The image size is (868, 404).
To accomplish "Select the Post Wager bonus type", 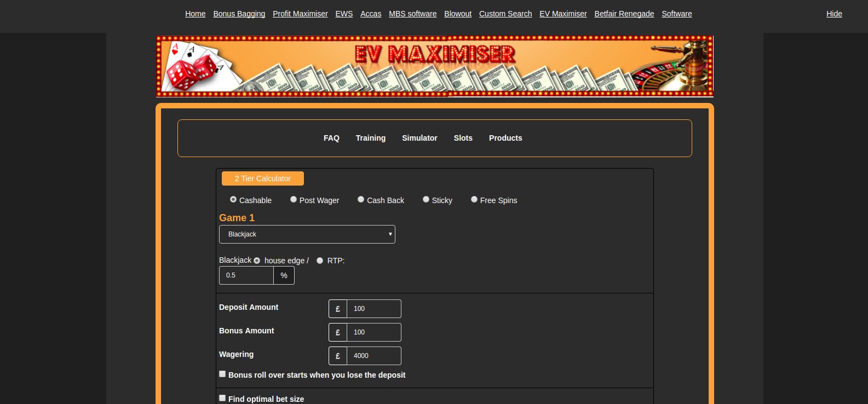I will point(294,199).
